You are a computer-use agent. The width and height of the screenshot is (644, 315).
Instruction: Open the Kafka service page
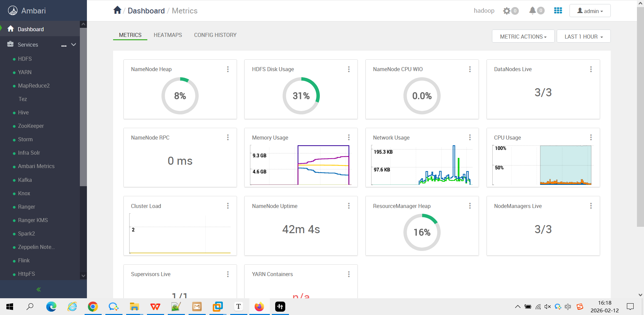point(25,180)
